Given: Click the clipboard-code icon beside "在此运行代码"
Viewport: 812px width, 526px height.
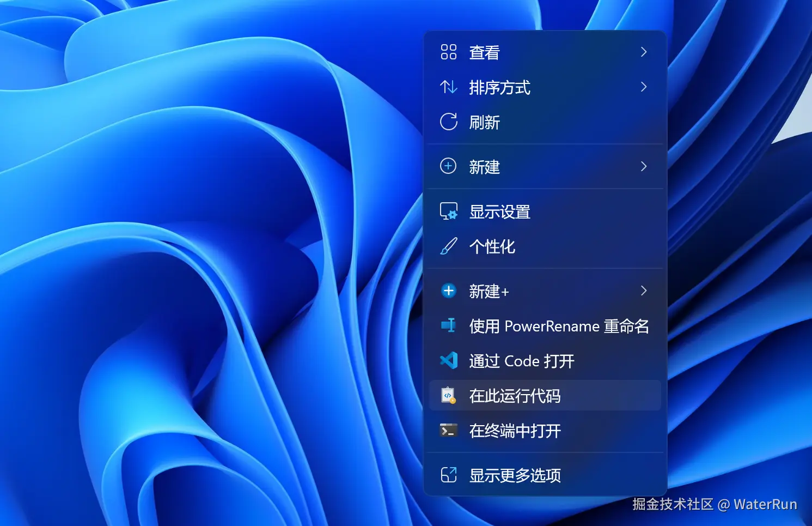Looking at the screenshot, I should click(x=448, y=396).
